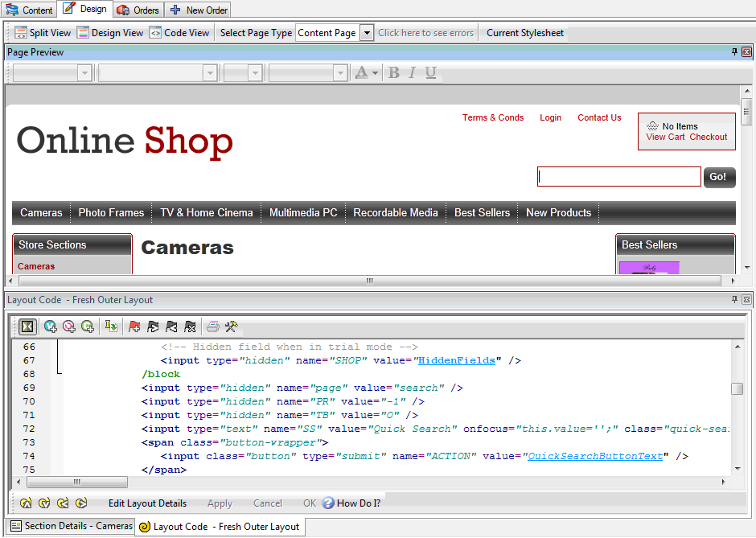
Task: Switch to the Orders tab
Action: coord(138,10)
